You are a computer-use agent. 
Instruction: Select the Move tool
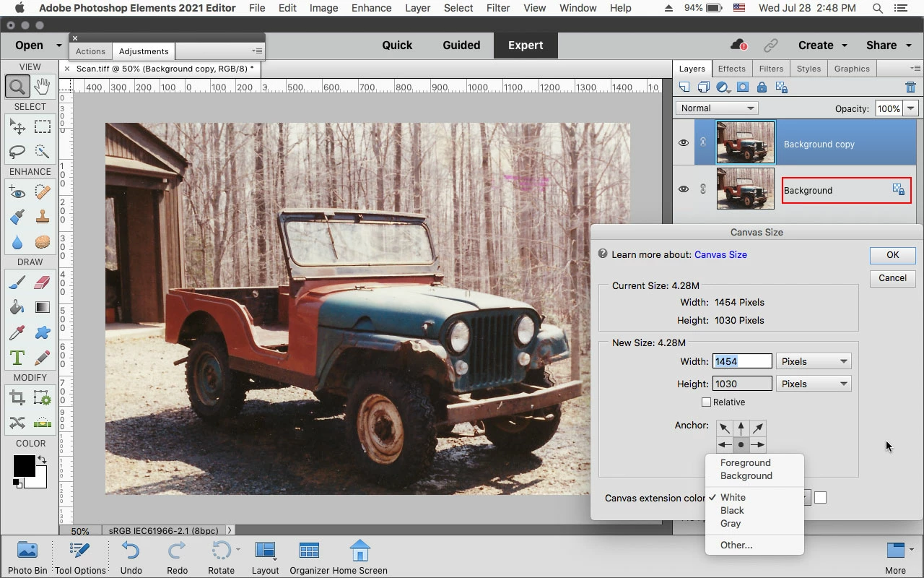(x=17, y=127)
